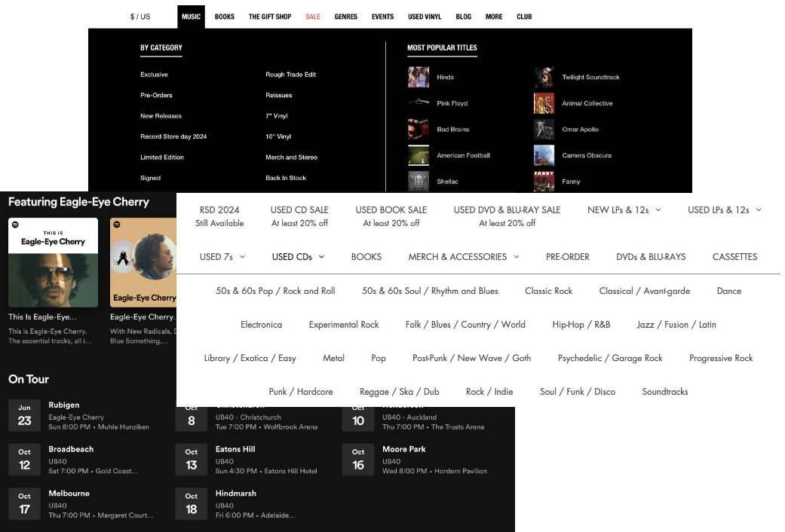Open Camera Obscura cover thumbnail

coord(544,155)
